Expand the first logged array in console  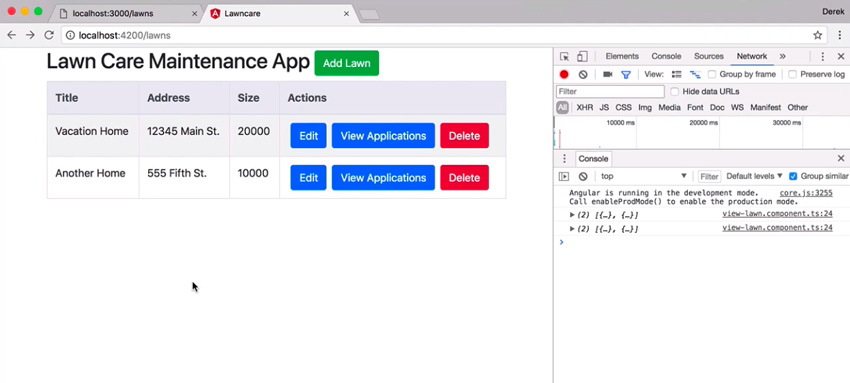point(572,215)
